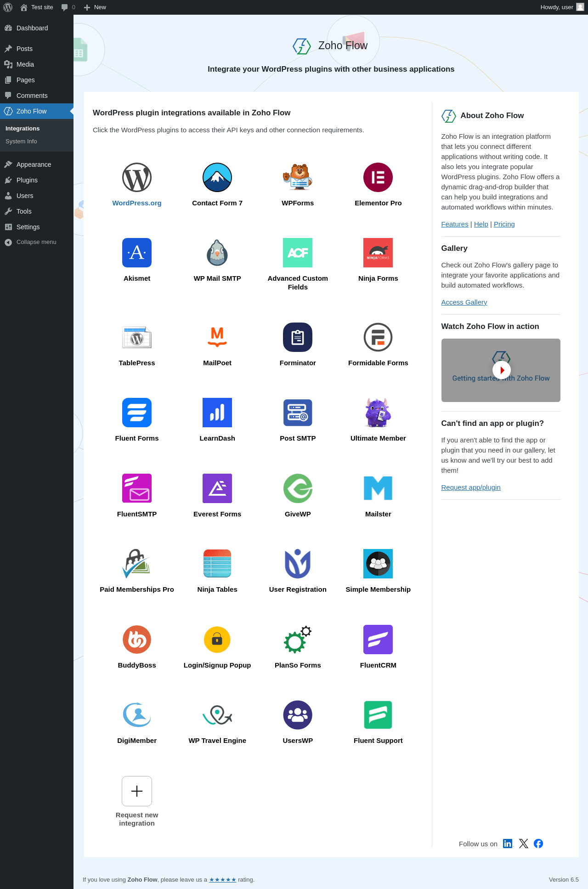The height and width of the screenshot is (889, 588).
Task: Open the Pricing link
Action: 504,224
